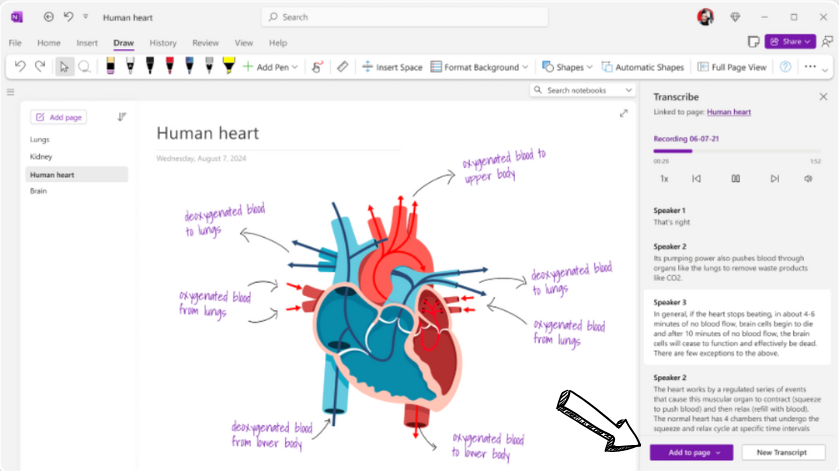Click the Share button
The image size is (839, 471).
point(790,42)
